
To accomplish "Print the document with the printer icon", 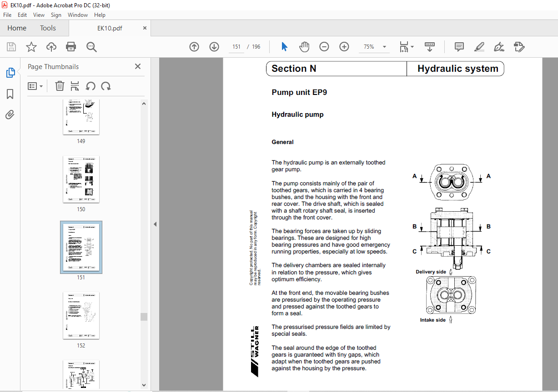I will tap(71, 47).
